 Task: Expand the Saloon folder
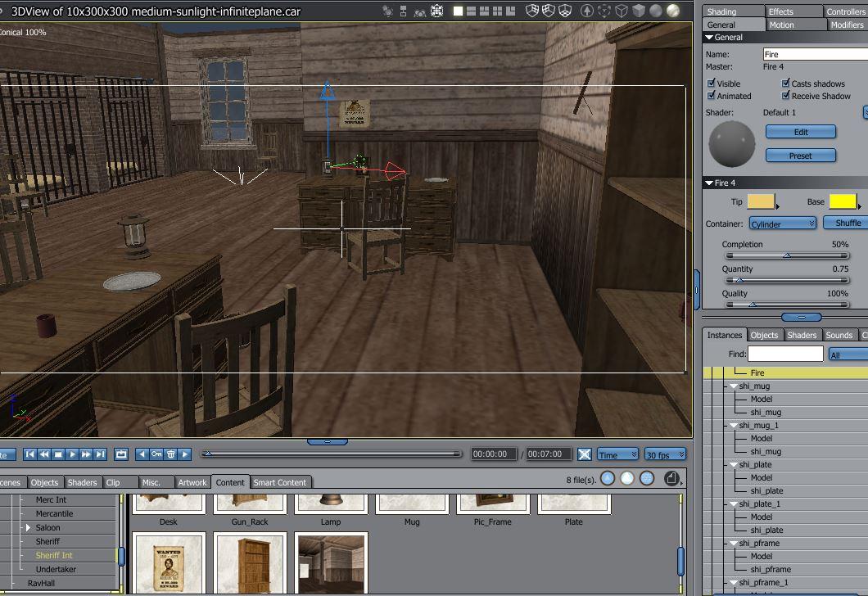[28, 527]
